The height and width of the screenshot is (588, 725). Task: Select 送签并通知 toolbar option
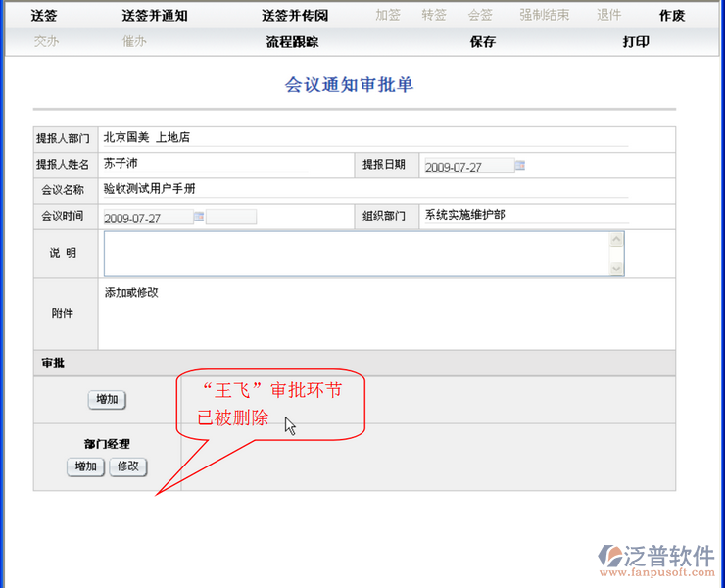(155, 16)
